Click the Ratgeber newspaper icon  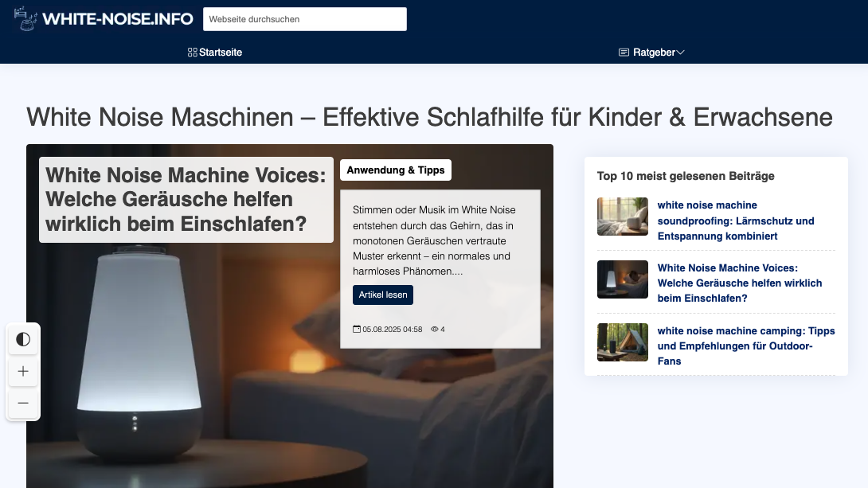624,53
